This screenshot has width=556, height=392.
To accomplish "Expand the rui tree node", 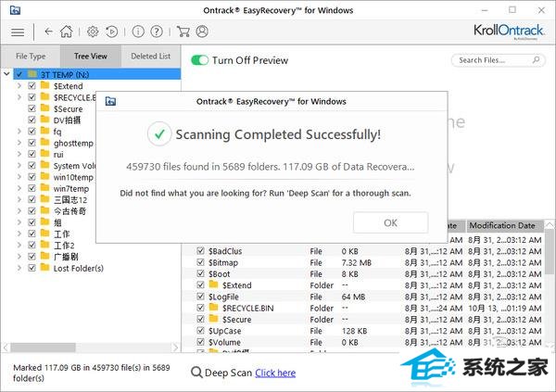I will point(19,154).
